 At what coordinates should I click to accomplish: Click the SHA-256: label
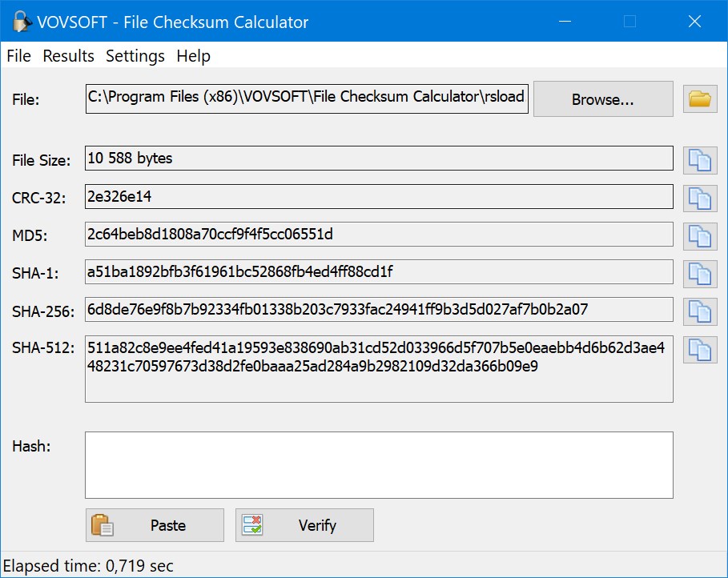43,311
